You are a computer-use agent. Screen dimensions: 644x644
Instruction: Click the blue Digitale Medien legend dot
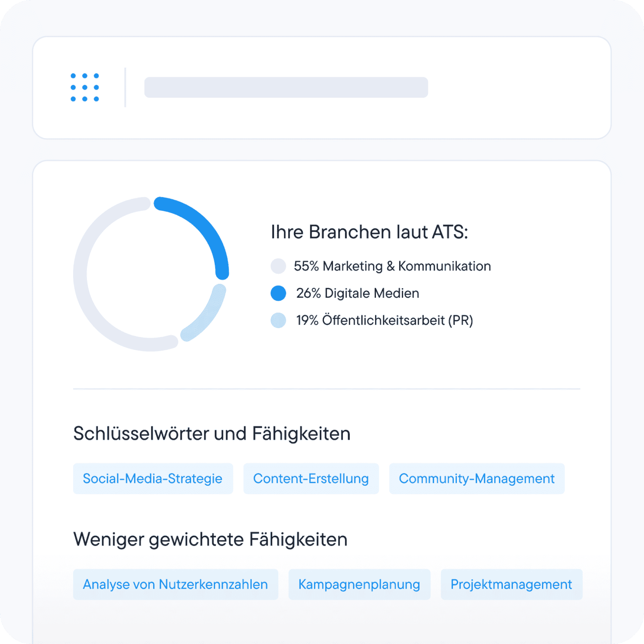[x=278, y=293]
